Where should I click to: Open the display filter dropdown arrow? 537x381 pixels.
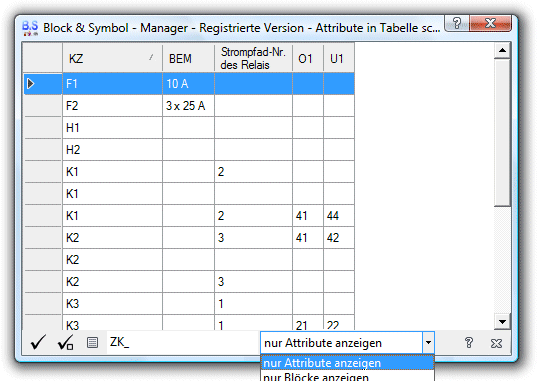pos(428,342)
